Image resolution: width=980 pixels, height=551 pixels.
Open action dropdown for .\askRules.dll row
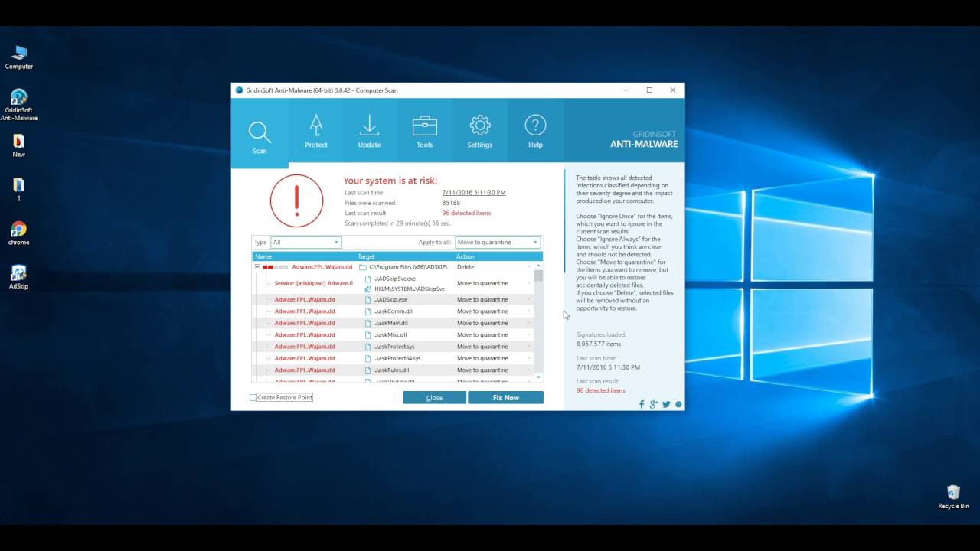point(528,370)
